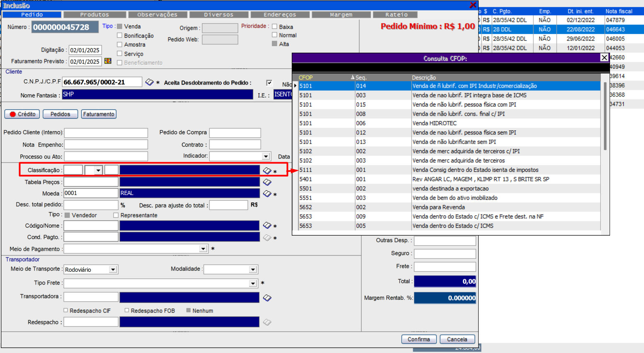The image size is (644, 353).
Task: Expand the Meio de Transporte Rodoviário dropdown
Action: coord(113,270)
